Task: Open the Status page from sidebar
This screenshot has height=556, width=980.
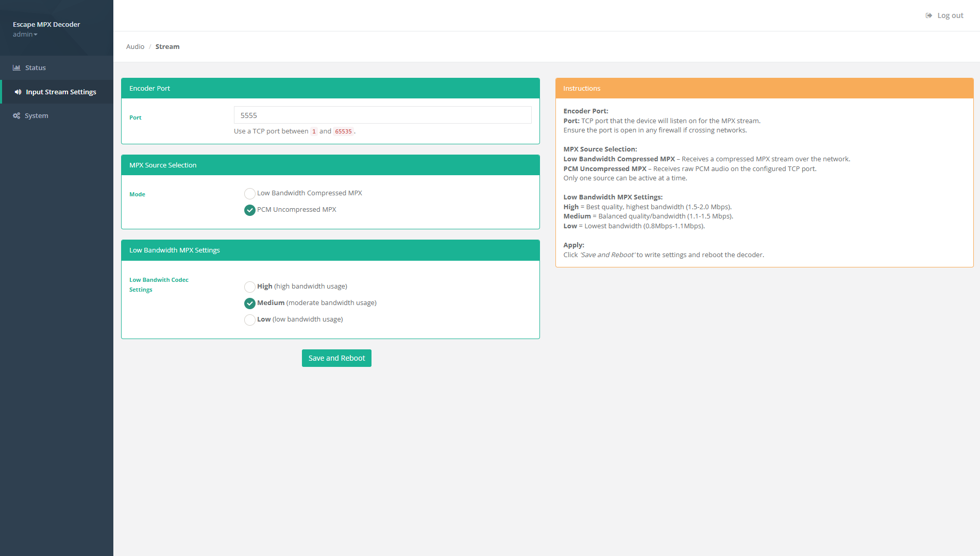Action: [35, 67]
